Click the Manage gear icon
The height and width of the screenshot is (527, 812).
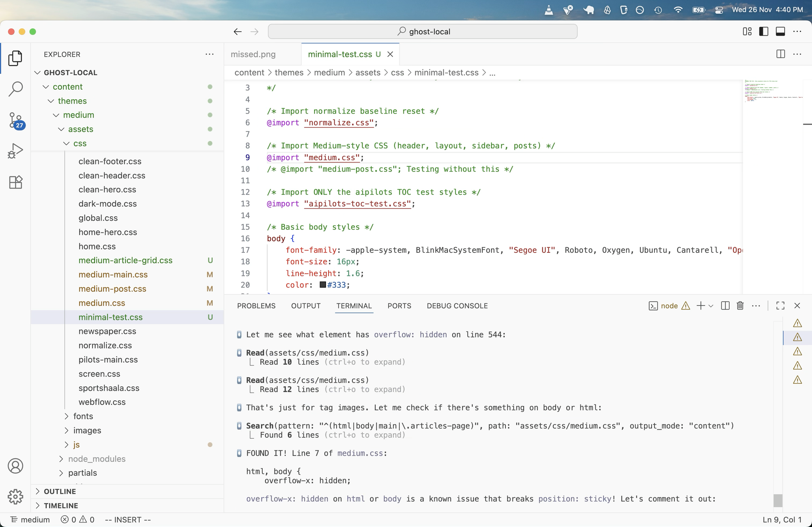click(15, 496)
